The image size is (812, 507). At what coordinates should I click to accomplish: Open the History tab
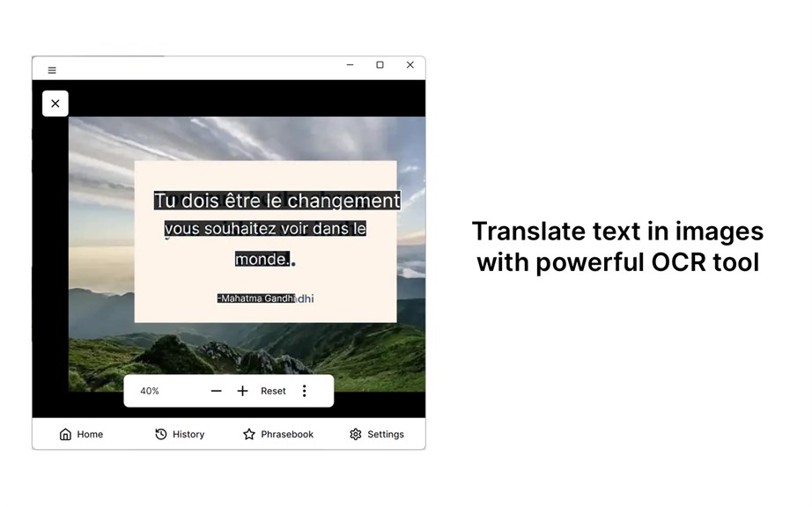click(180, 434)
